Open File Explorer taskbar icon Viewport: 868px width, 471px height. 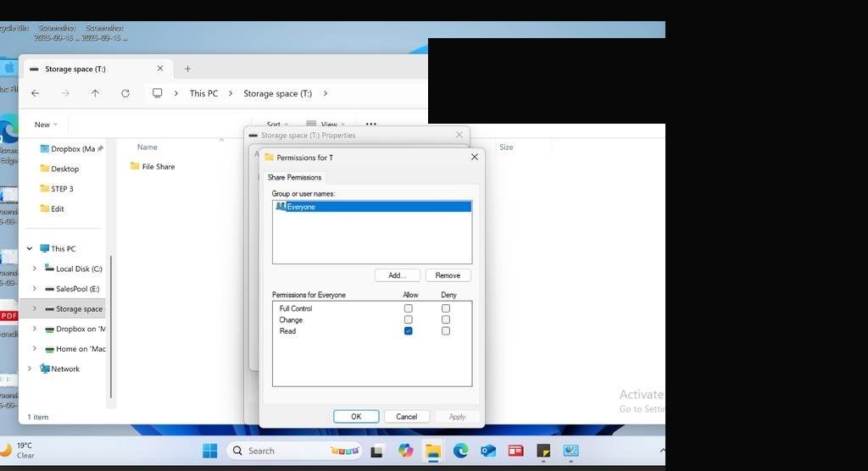tap(433, 451)
